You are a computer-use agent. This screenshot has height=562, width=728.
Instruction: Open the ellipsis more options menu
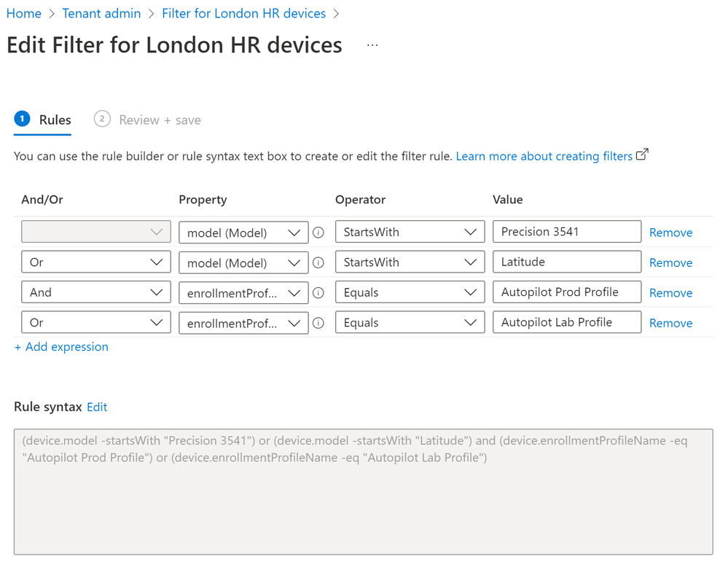pos(372,45)
